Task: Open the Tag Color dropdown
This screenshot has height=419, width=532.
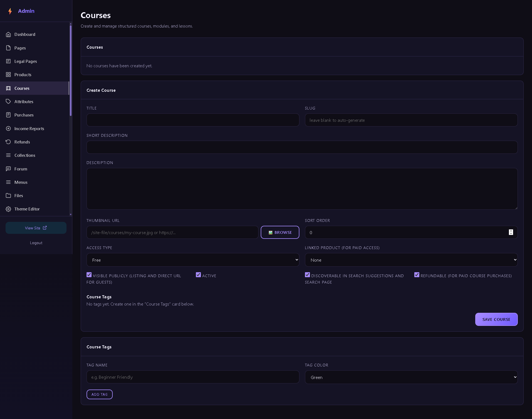Action: [411, 377]
